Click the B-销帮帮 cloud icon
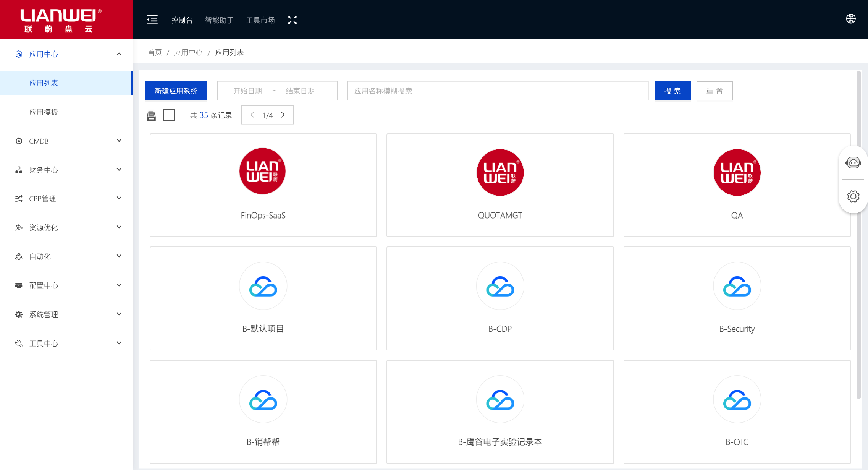The image size is (868, 470). [263, 399]
